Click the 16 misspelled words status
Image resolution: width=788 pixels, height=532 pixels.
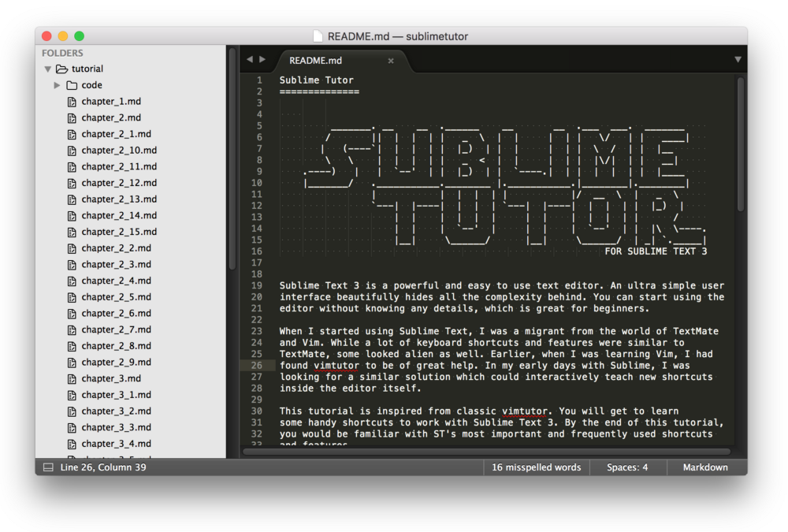tap(536, 467)
